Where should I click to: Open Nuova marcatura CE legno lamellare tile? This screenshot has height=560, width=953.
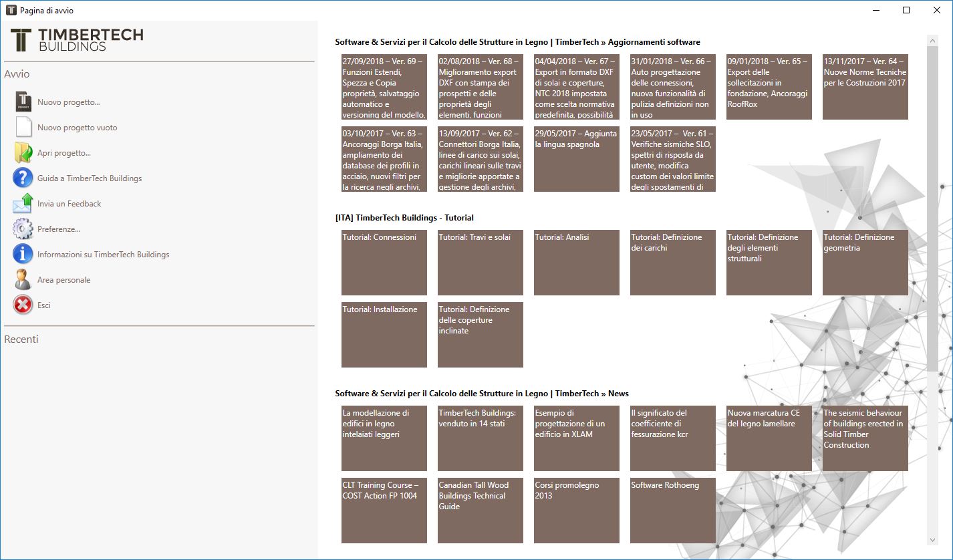(x=769, y=438)
